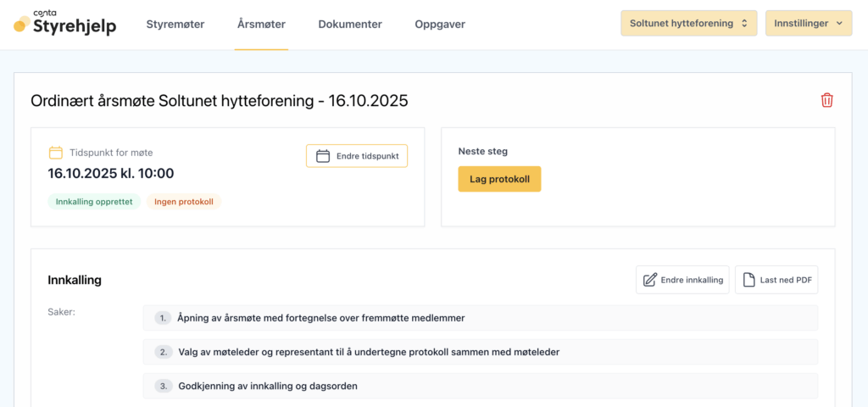
Task: Click the meeting date 16.10.2025 kl. 10:00
Action: click(111, 174)
